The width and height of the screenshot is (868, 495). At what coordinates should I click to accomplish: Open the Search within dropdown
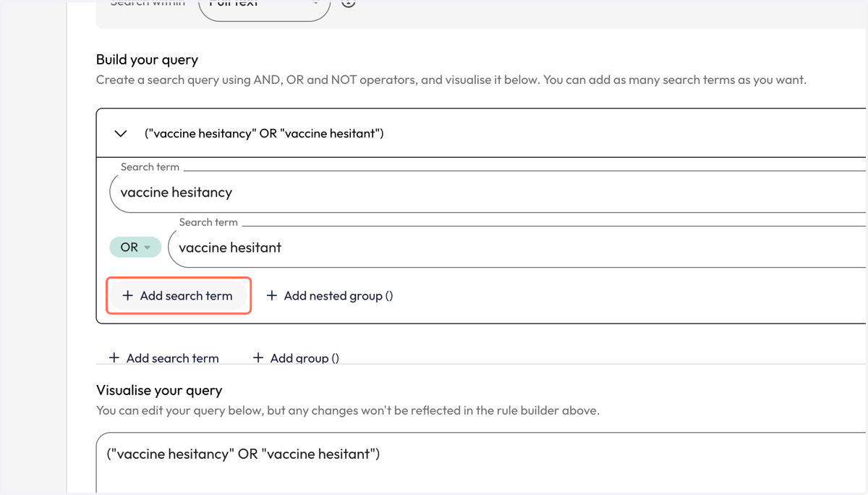point(264,9)
